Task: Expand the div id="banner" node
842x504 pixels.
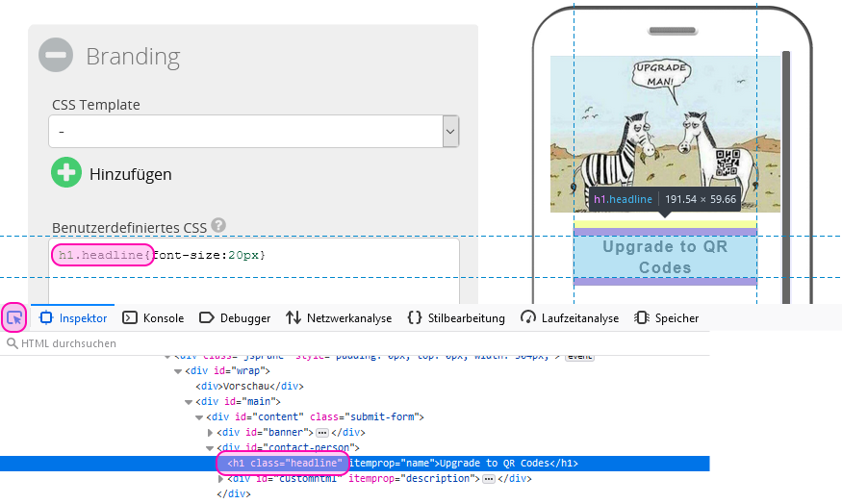Action: (210, 432)
